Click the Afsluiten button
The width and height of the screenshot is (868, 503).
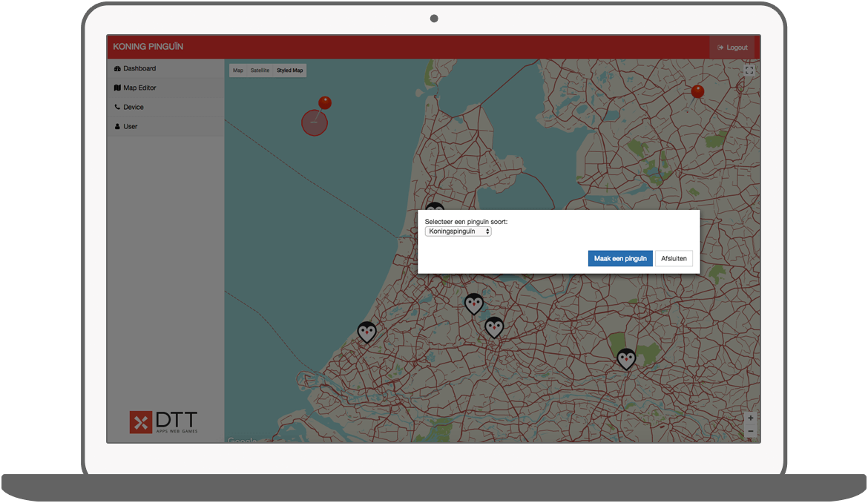coord(674,258)
